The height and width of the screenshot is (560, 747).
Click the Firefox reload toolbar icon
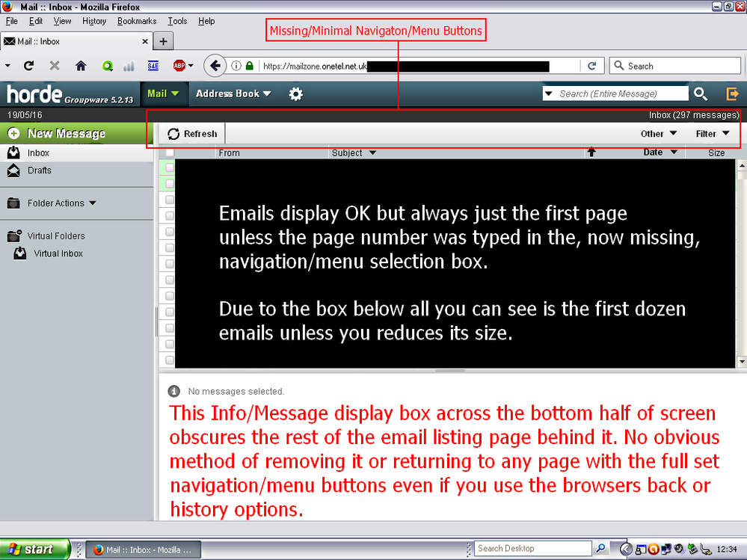point(28,66)
